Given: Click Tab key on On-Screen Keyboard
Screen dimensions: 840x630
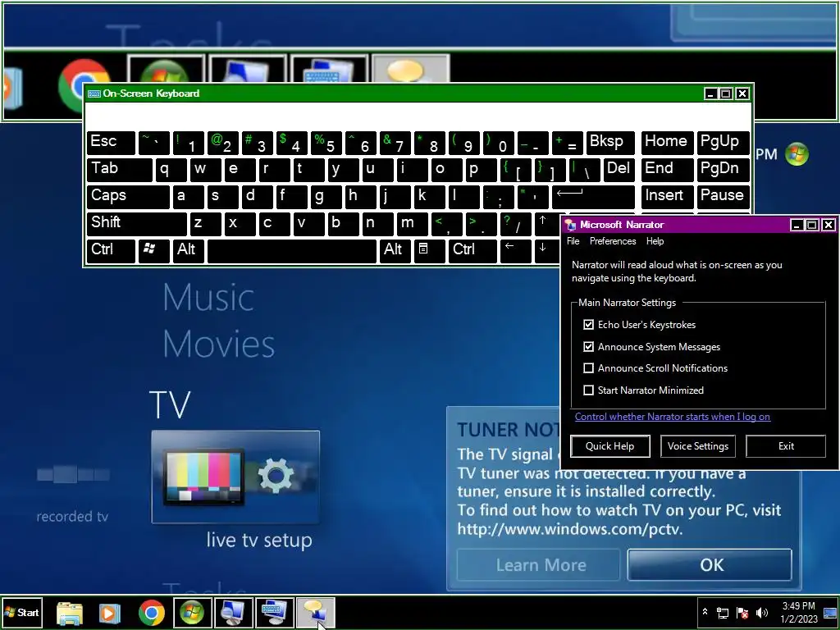Looking at the screenshot, I should 120,170.
